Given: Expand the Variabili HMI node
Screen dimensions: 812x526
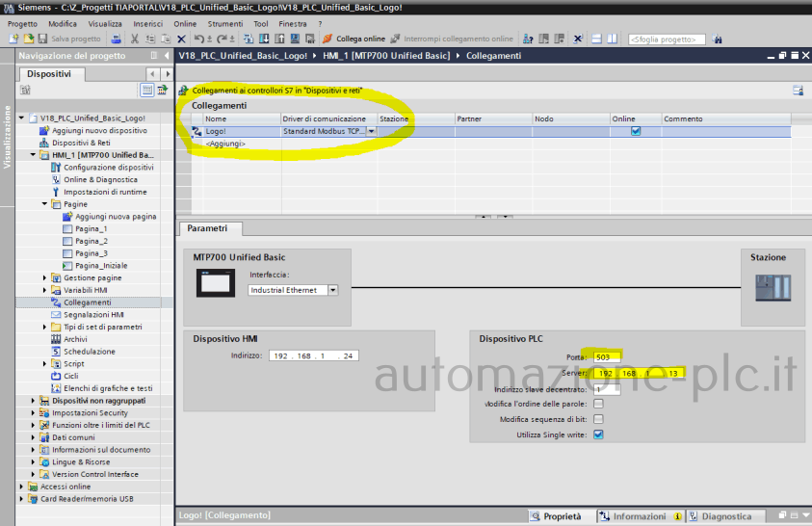Looking at the screenshot, I should click(44, 290).
